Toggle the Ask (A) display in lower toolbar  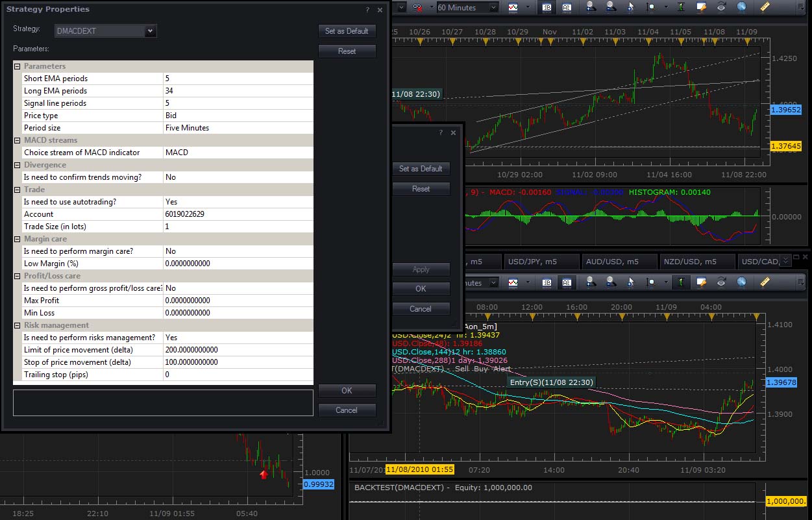coord(567,282)
